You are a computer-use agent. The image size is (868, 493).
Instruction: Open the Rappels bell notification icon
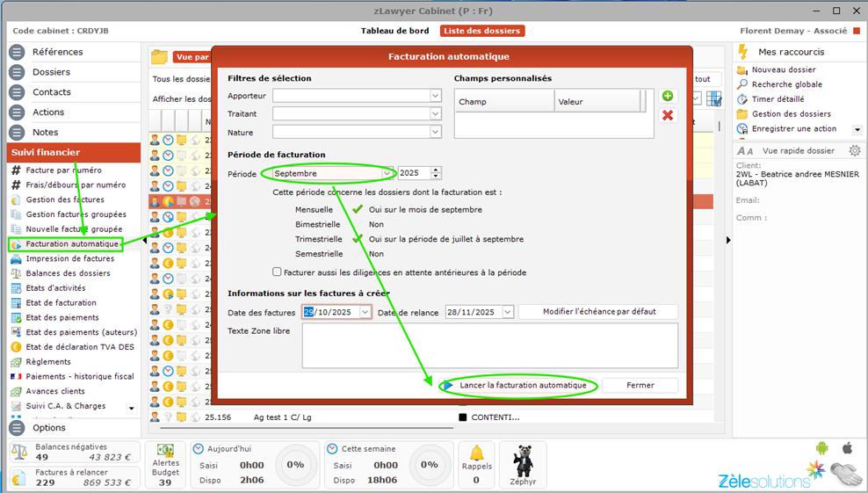pos(476,453)
